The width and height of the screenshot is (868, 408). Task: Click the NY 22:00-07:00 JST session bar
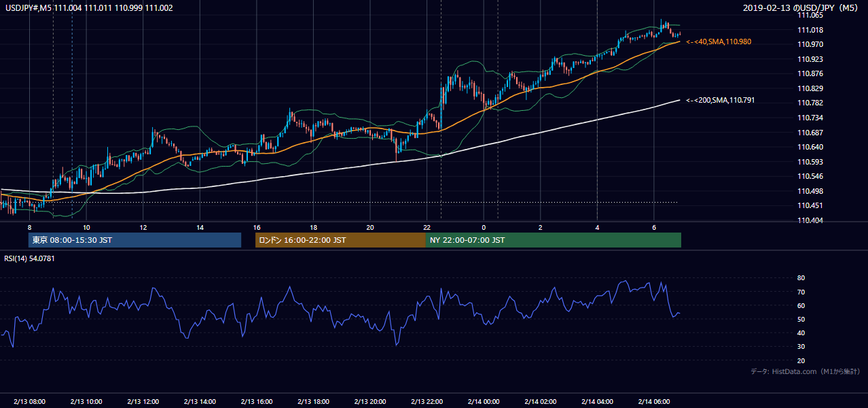pyautogui.click(x=554, y=240)
